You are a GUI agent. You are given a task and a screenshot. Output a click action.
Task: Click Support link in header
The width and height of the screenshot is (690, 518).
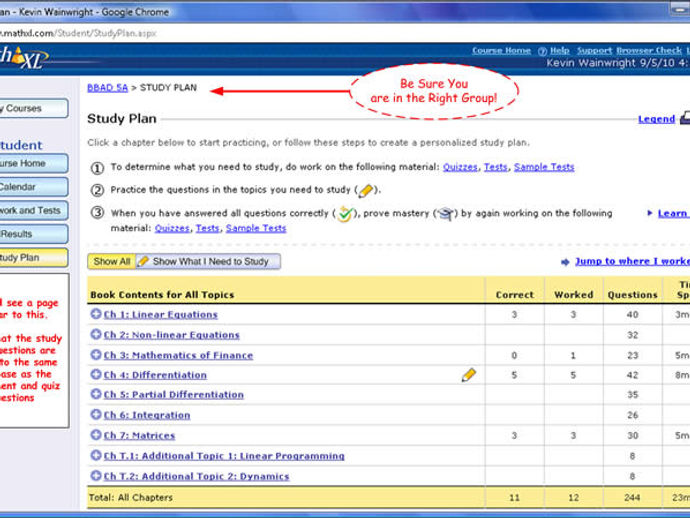(x=594, y=51)
